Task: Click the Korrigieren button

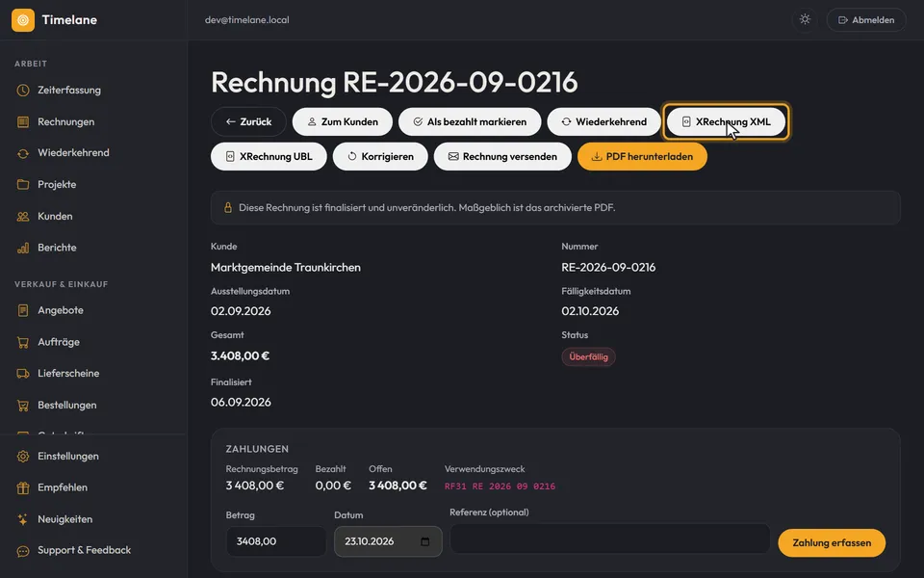Action: tap(380, 156)
